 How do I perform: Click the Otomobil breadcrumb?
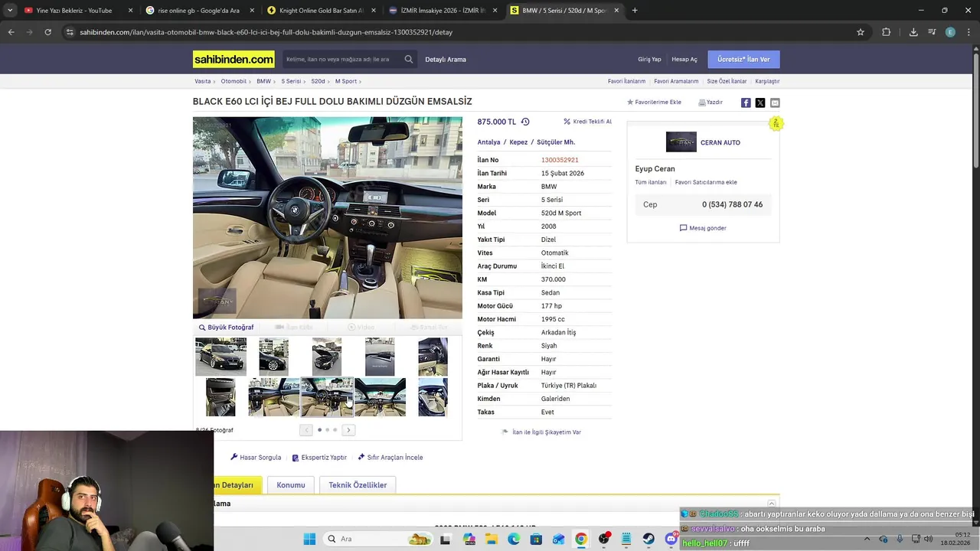[x=234, y=81]
